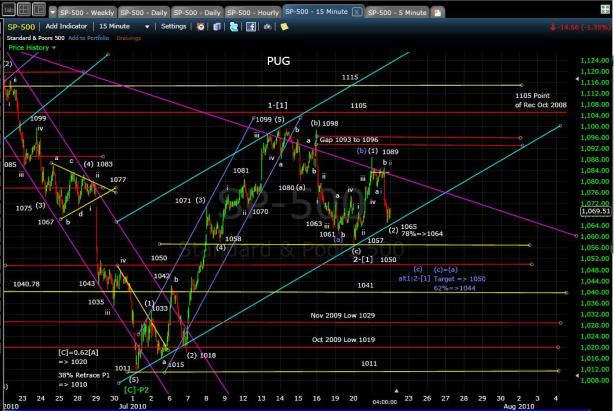Image resolution: width=614 pixels, height=411 pixels.
Task: Select the '62%=>1044' annotation
Action: [x=455, y=288]
